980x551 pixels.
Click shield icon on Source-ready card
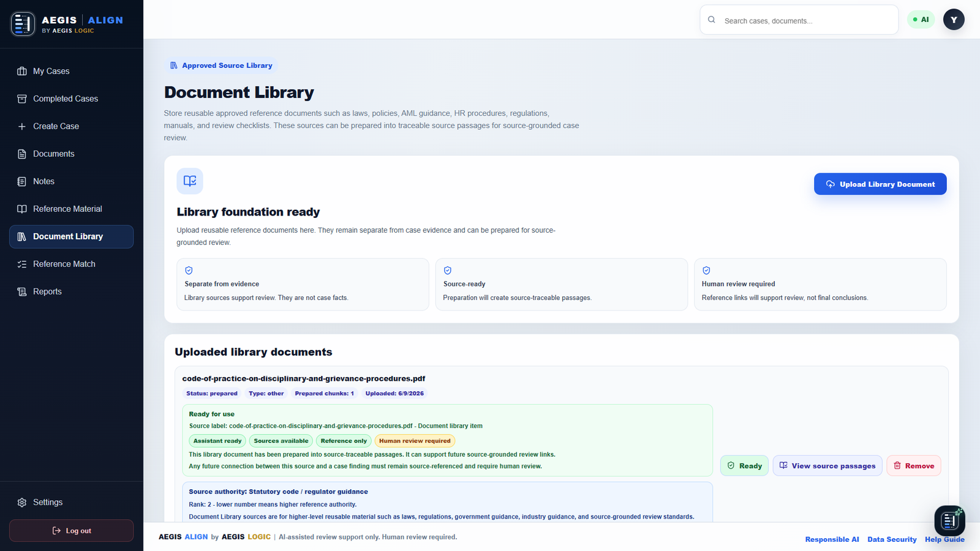448,271
